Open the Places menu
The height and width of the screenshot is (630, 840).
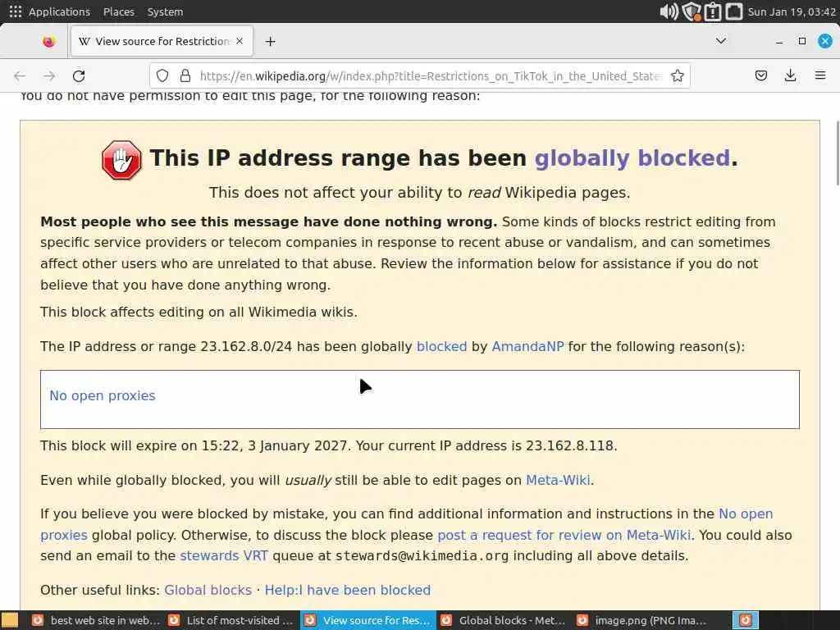(119, 11)
